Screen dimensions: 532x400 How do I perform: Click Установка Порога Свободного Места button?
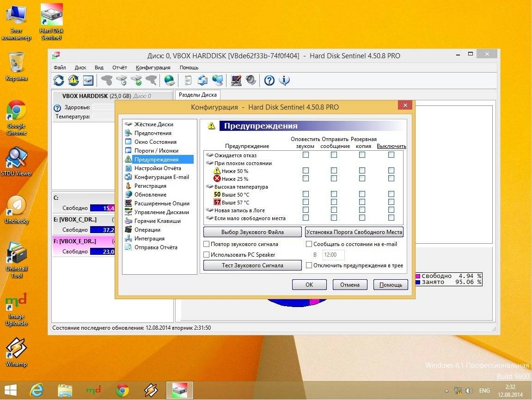pos(354,232)
